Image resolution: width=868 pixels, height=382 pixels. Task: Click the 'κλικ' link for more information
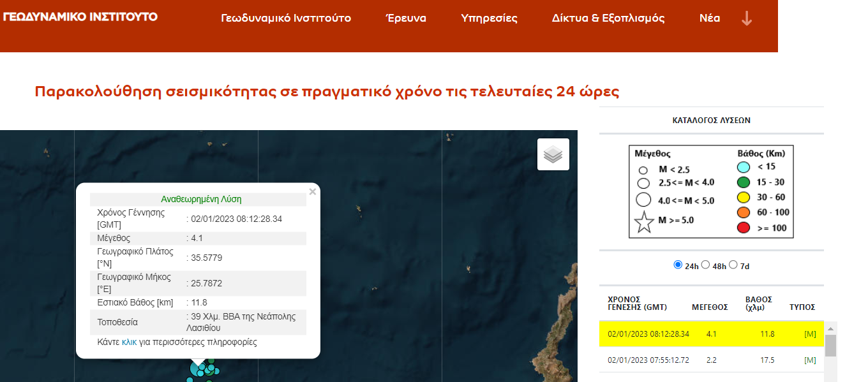130,342
